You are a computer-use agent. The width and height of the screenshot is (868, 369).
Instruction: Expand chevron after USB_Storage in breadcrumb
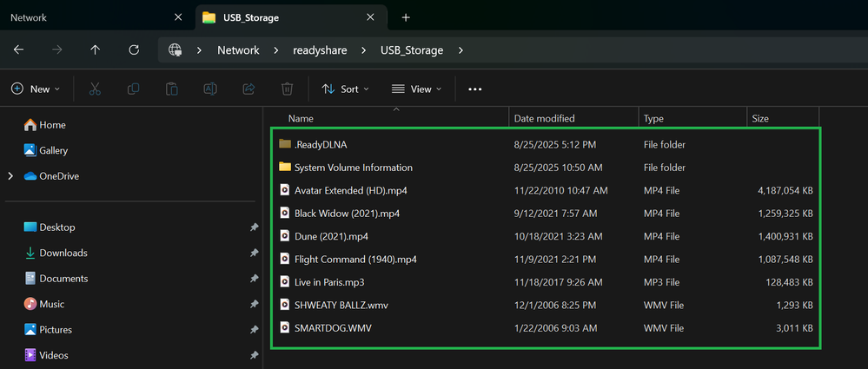pos(460,50)
